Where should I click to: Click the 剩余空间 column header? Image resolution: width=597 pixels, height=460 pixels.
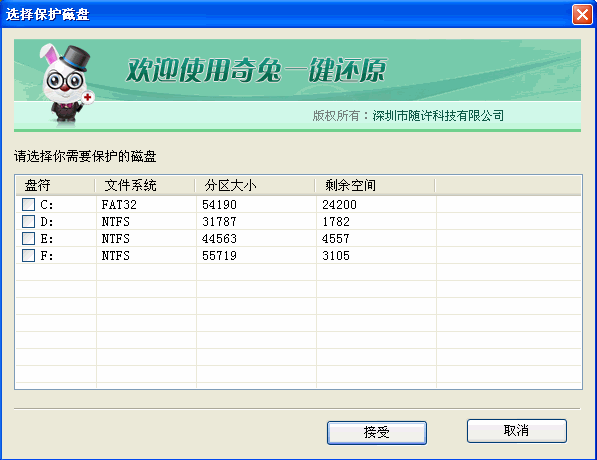click(x=375, y=185)
